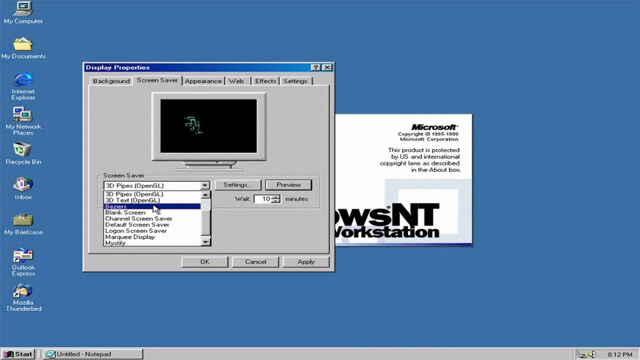Open screen saver Settings... button
Screen dimensions: 640x360
click(238, 185)
